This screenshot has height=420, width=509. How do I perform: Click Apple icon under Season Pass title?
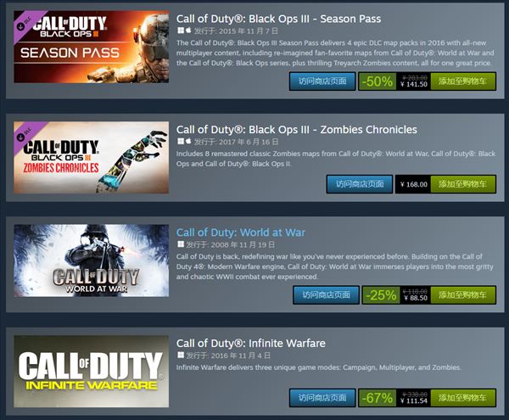click(188, 31)
